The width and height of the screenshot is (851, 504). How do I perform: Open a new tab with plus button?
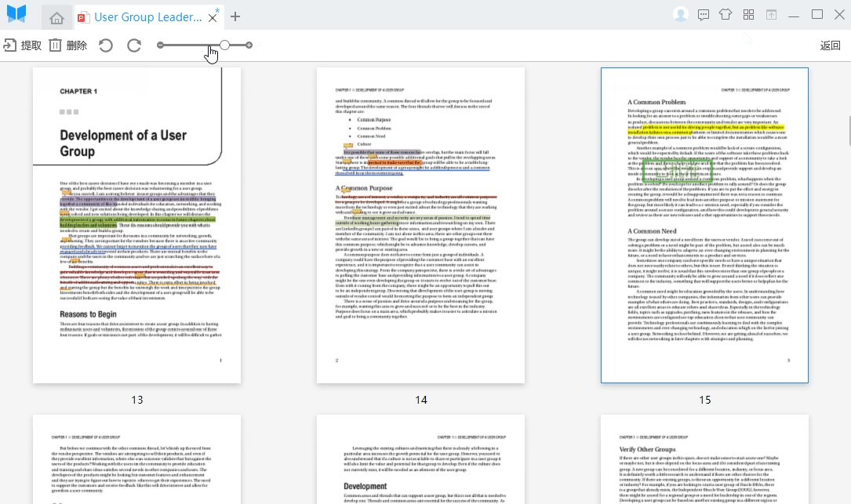tap(235, 16)
